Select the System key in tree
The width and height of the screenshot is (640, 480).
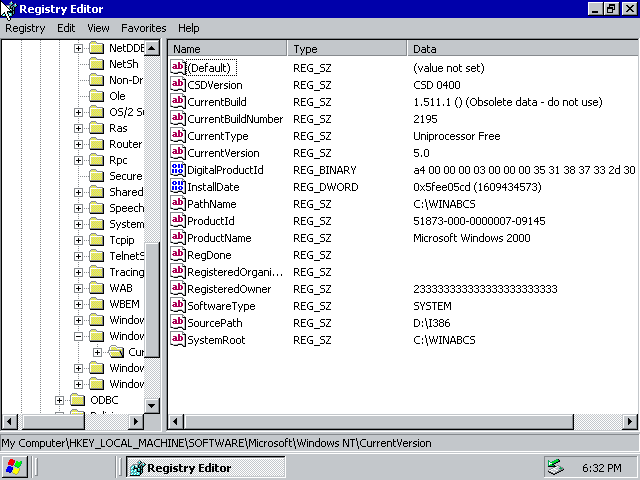(x=126, y=224)
